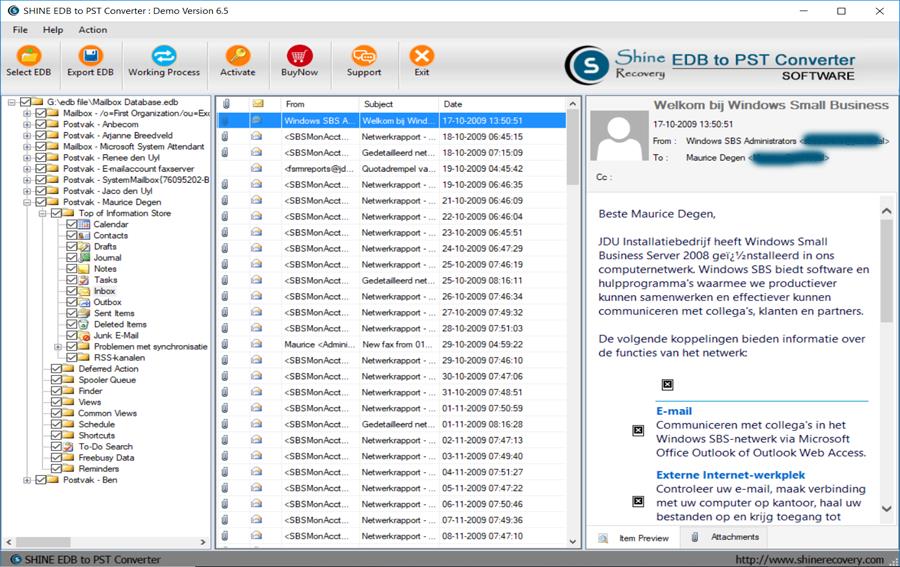This screenshot has width=900, height=567.
Task: Select the Deleted Items folder icon
Action: click(84, 324)
